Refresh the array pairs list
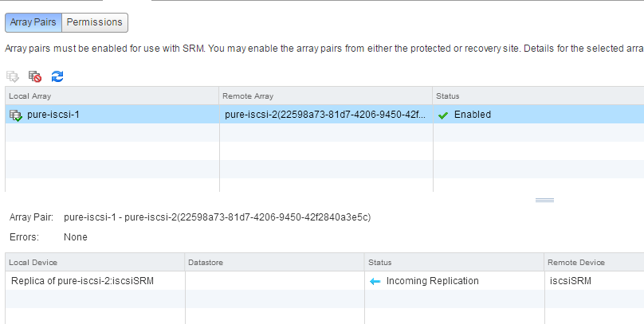 click(57, 76)
